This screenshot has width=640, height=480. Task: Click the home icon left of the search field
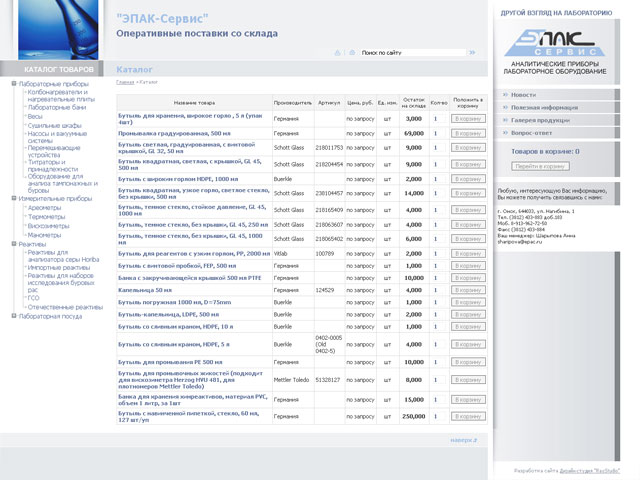[x=337, y=53]
